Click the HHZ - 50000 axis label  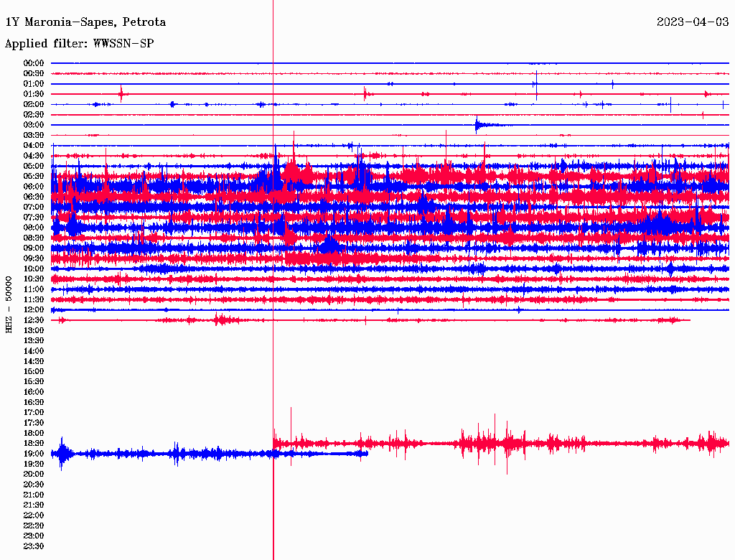tap(9, 304)
